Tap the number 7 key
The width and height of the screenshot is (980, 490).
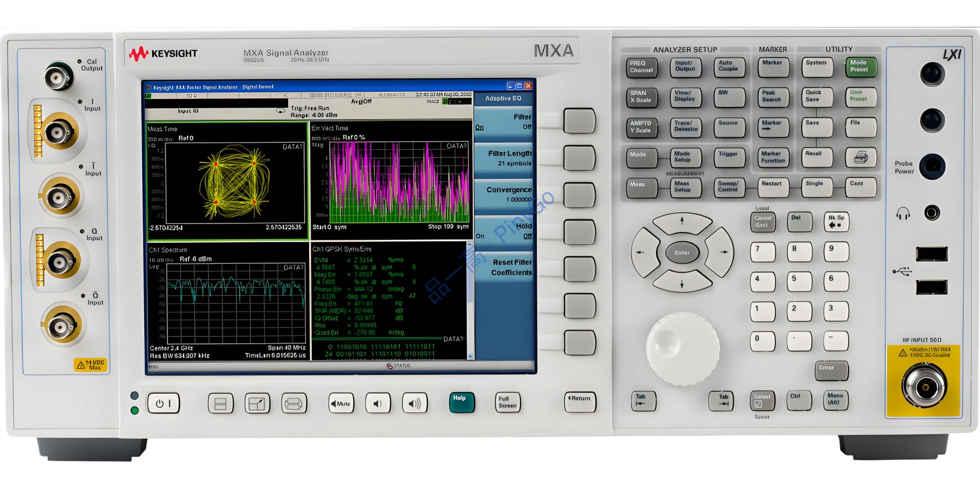762,252
